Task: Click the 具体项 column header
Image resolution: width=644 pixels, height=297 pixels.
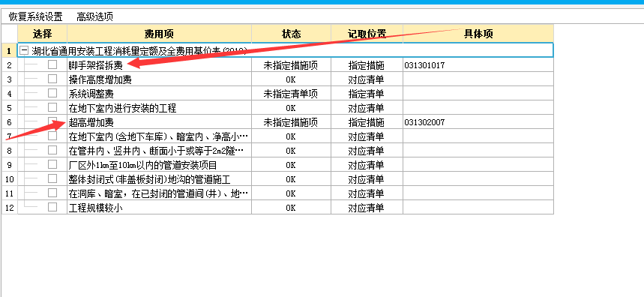Action: coord(478,34)
